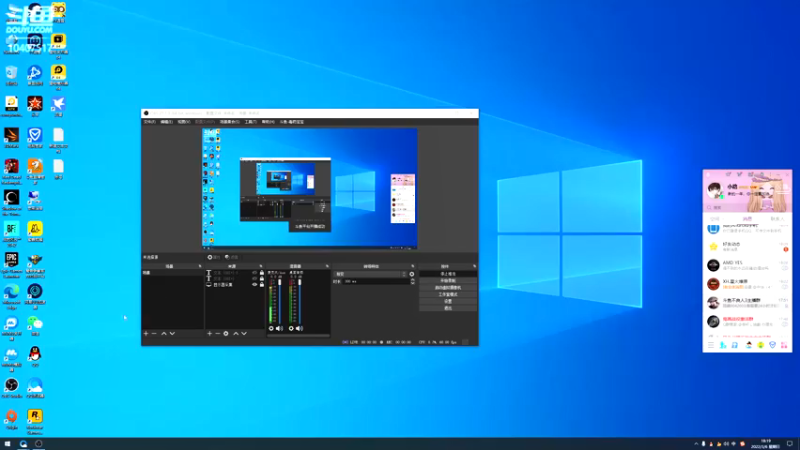Pop out the Scenes dock panel
800x450 pixels.
pos(200,266)
